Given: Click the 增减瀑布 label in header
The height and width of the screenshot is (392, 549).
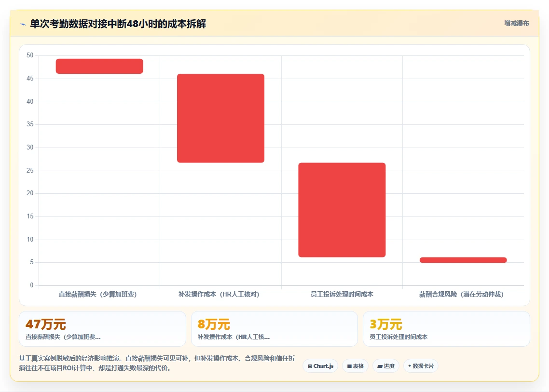Looking at the screenshot, I should click(517, 24).
